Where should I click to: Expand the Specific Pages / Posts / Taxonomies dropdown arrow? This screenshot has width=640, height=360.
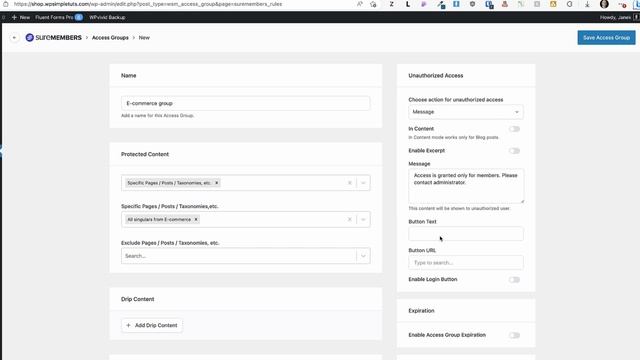(363, 220)
